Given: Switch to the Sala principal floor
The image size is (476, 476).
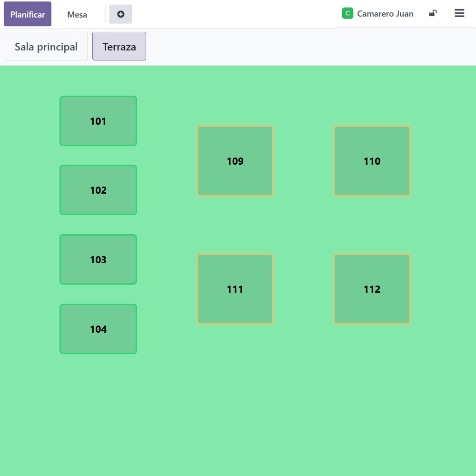Looking at the screenshot, I should pyautogui.click(x=46, y=47).
